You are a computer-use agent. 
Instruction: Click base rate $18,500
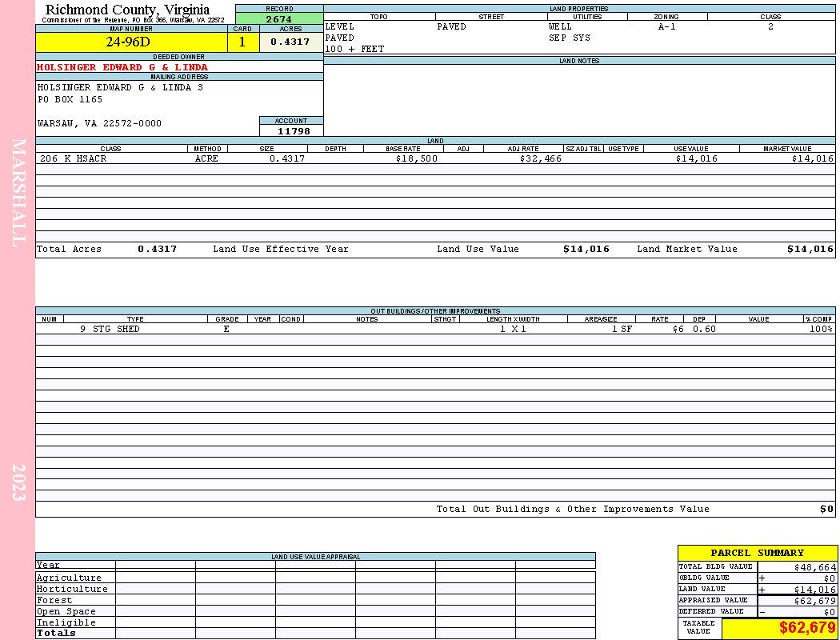click(x=416, y=159)
